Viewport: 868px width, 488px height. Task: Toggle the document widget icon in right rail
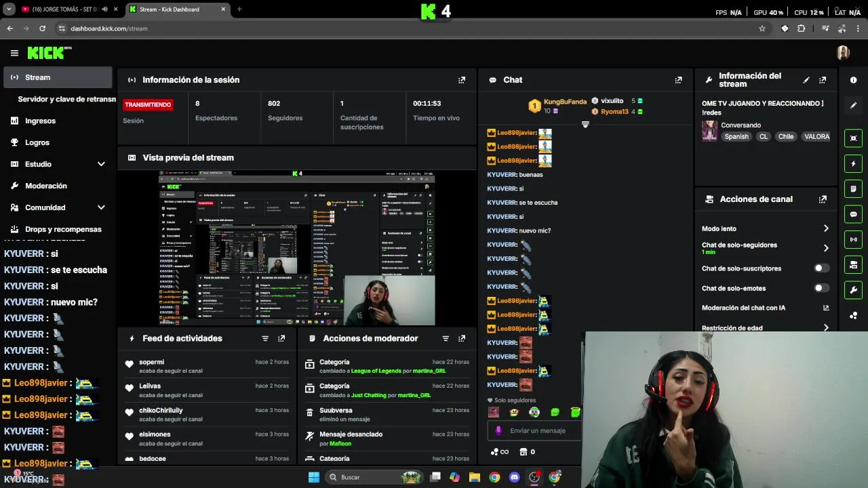(853, 188)
